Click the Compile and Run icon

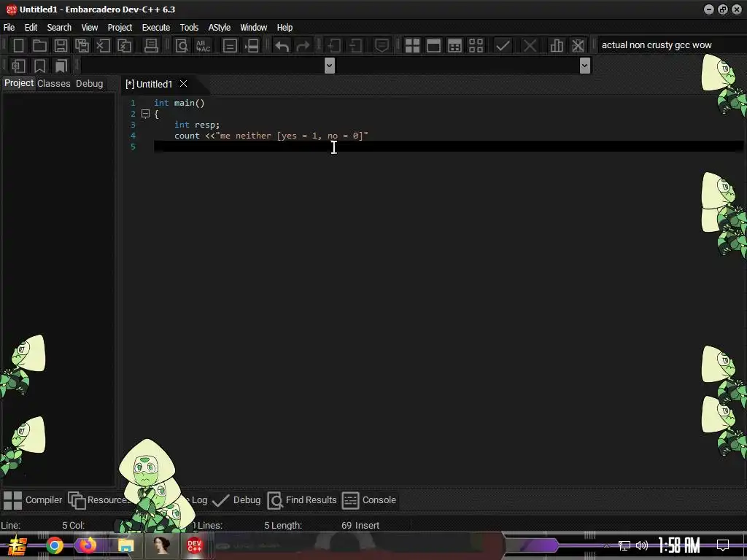tap(455, 46)
